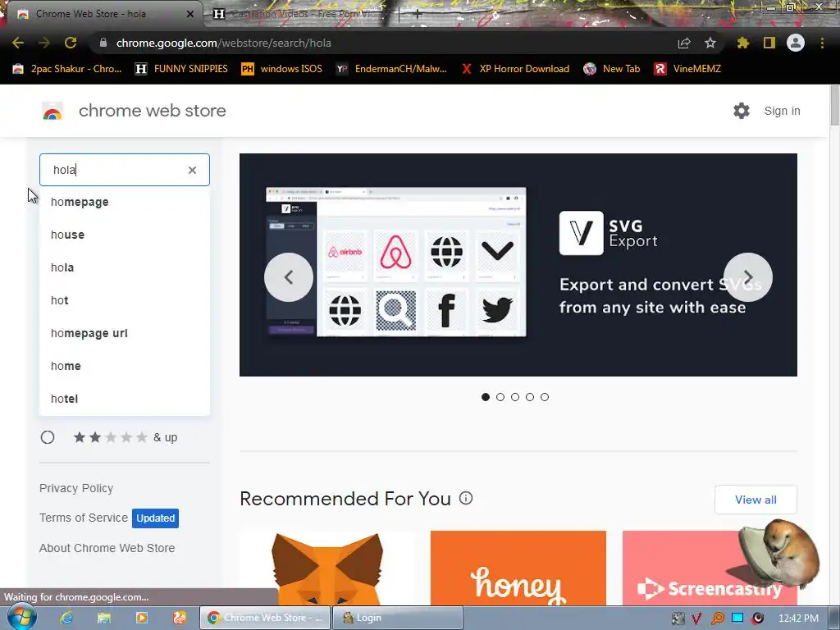Choose 'house' search suggestion

click(x=125, y=235)
